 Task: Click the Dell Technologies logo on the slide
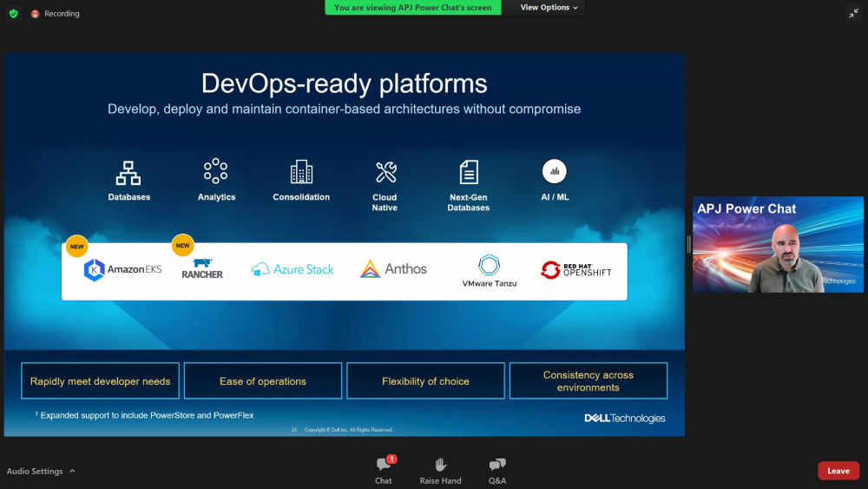[624, 418]
